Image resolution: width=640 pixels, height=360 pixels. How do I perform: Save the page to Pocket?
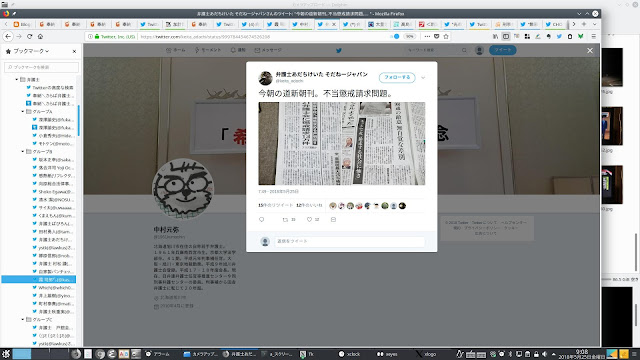436,36
